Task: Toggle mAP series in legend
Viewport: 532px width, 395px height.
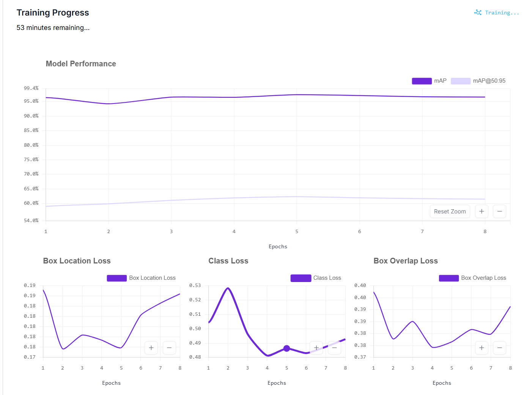Action: click(x=429, y=81)
